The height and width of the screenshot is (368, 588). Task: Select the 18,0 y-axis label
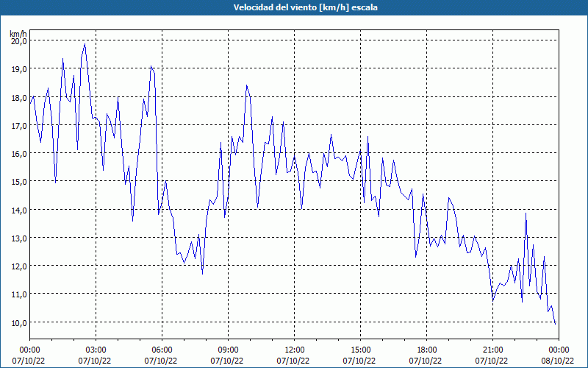(19, 97)
